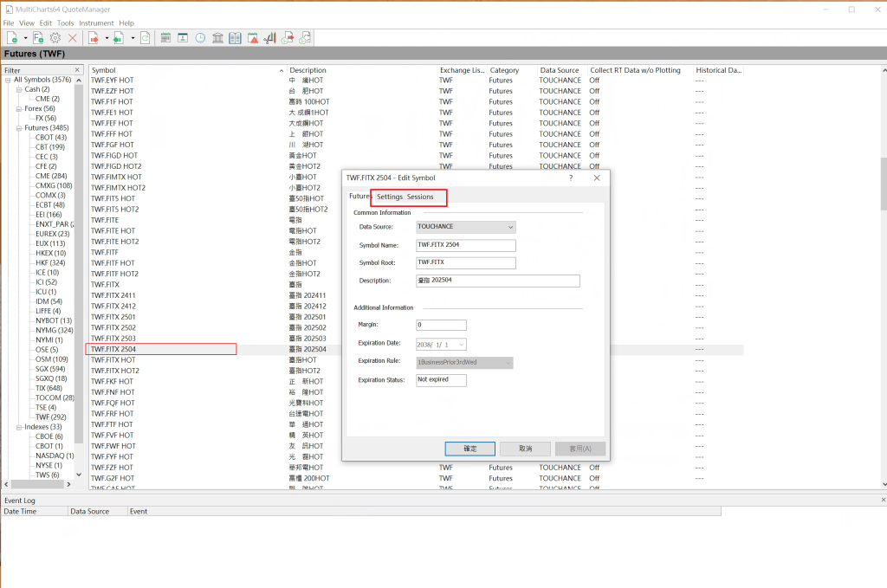887x588 pixels.
Task: Click the 確定 confirm button
Action: [x=470, y=449]
